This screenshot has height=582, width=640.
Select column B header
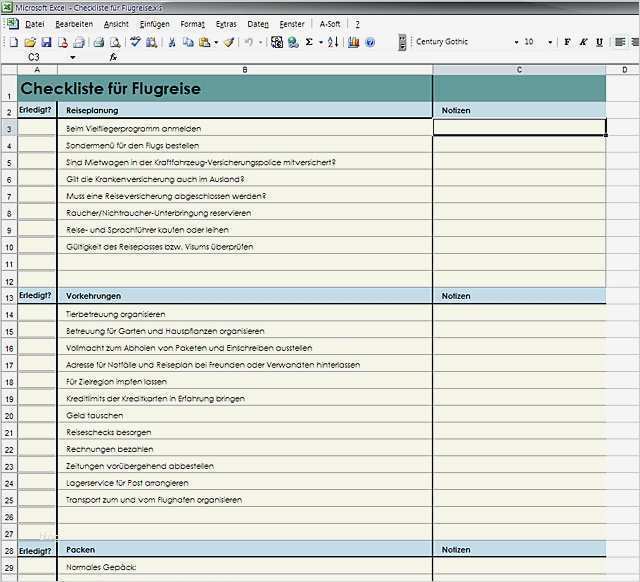[245, 70]
